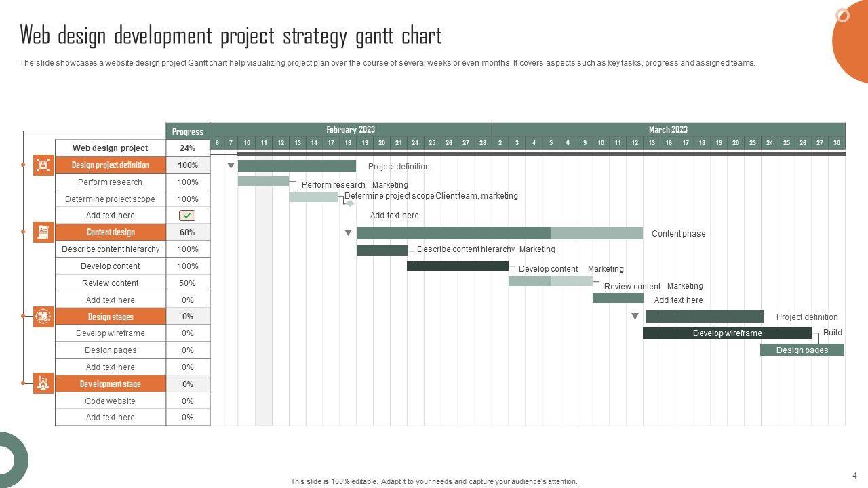Collapse the Design stages group triangle in March
The image size is (868, 488).
pyautogui.click(x=635, y=317)
